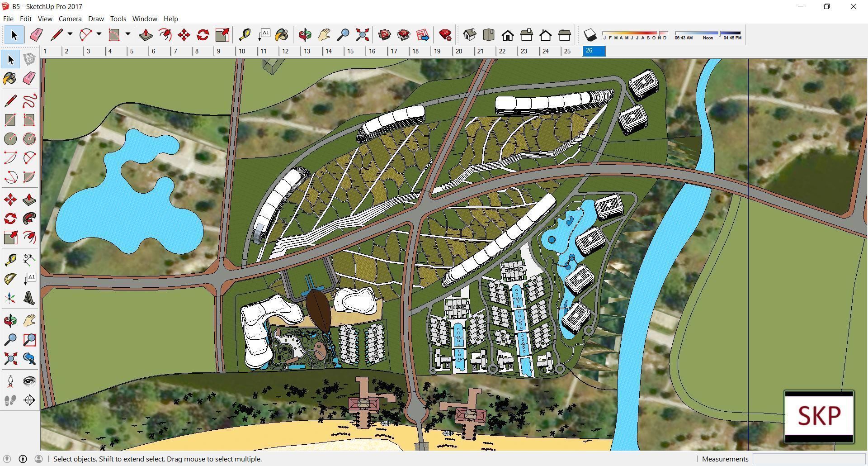Image resolution: width=868 pixels, height=466 pixels.
Task: Expand the Arc tool dropdown arrow
Action: coord(99,34)
